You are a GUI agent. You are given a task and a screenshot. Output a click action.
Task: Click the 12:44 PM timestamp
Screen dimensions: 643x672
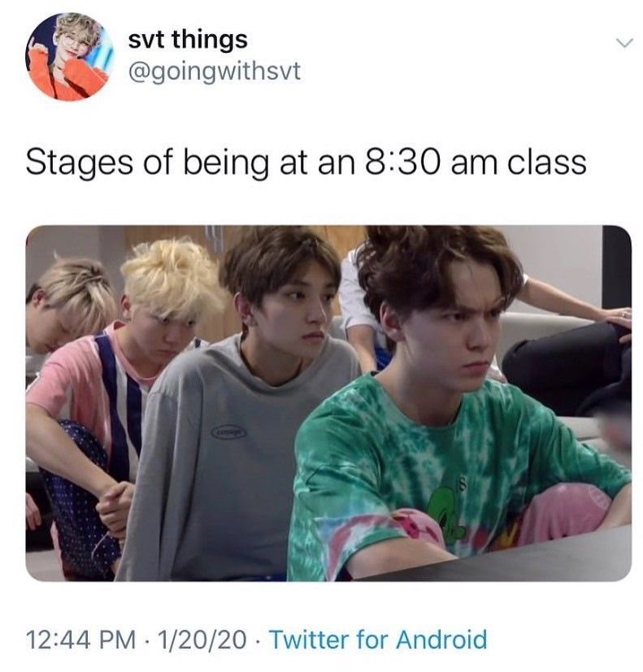pos(80,639)
